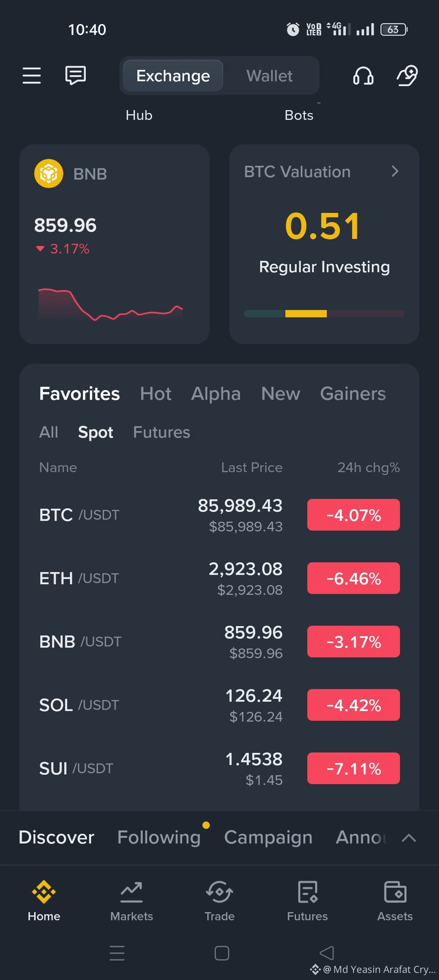Open the chat messages icon
The image size is (439, 980).
tap(76, 76)
